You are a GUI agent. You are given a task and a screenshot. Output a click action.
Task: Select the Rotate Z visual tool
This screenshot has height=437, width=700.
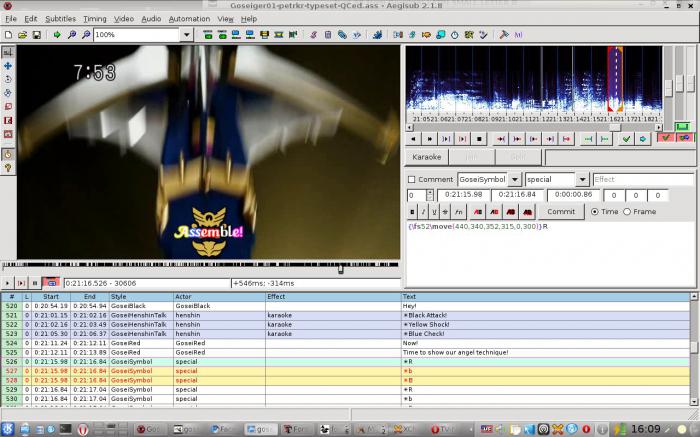[x=8, y=79]
